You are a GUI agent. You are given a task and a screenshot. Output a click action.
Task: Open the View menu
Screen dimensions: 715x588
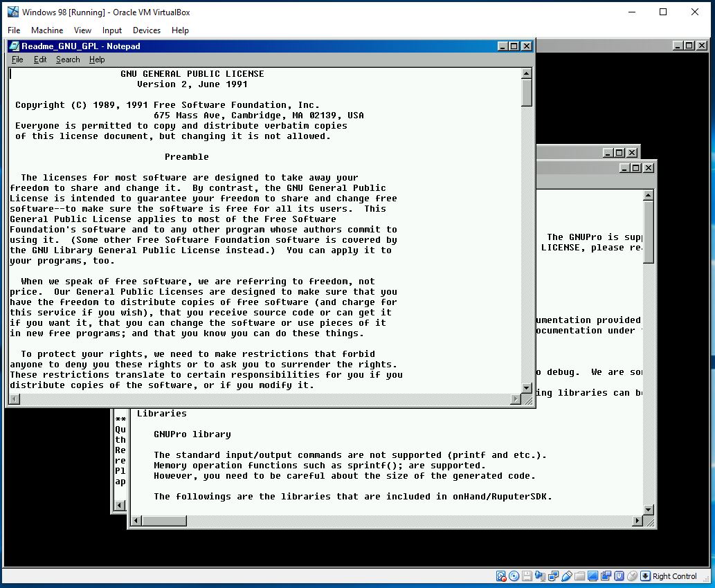82,30
